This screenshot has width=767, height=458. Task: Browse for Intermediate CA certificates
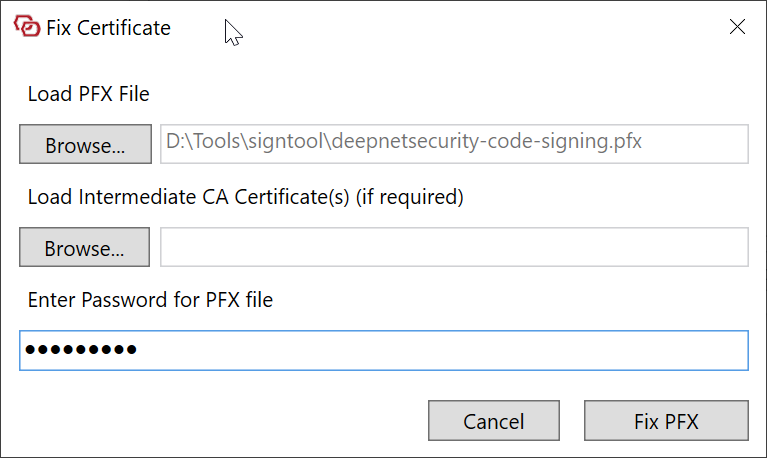pos(84,248)
